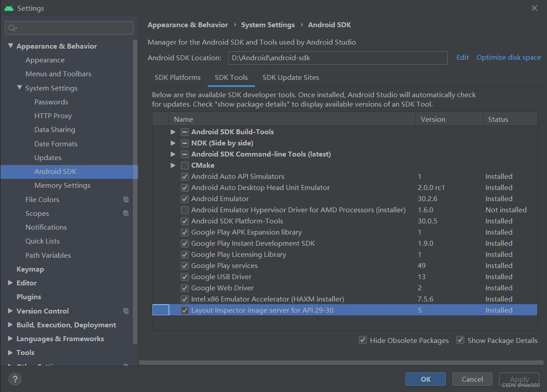Open Appearance settings page

point(45,60)
